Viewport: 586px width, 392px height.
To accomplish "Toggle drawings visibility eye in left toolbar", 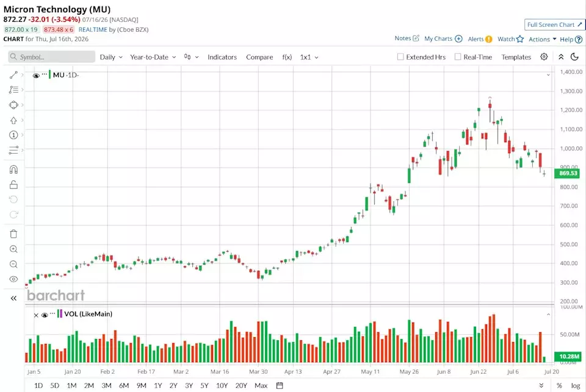I will (x=13, y=279).
